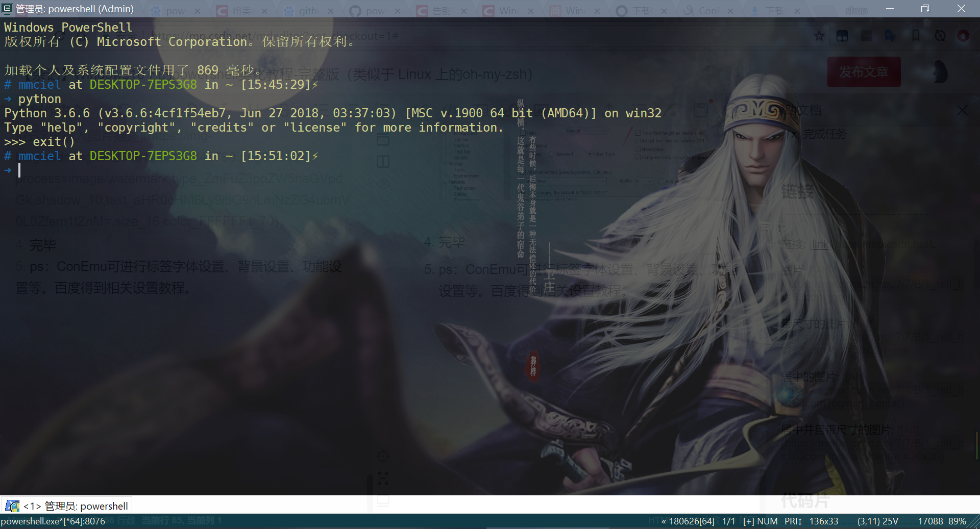Click the PowerShell shield icon on the console tab

click(12, 506)
